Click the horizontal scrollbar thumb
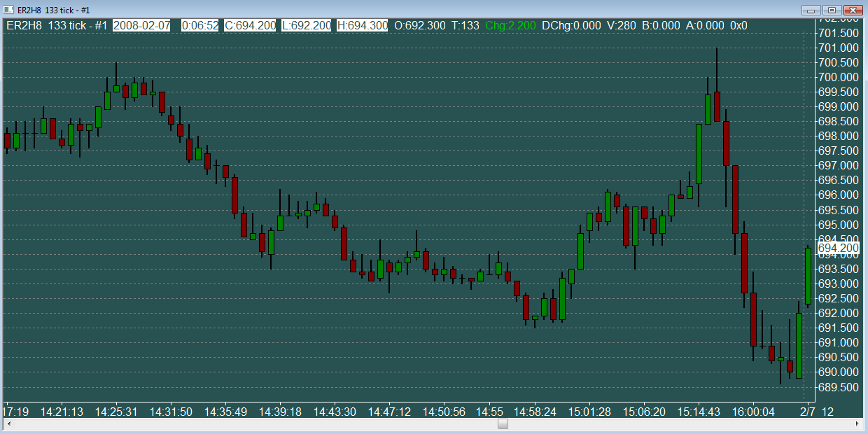The height and width of the screenshot is (434, 868). (x=502, y=424)
